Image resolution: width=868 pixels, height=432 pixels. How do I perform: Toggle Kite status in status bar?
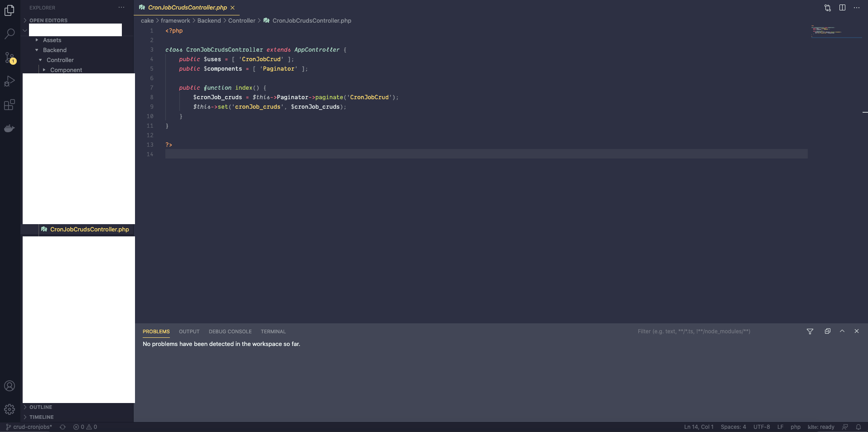[x=820, y=427]
